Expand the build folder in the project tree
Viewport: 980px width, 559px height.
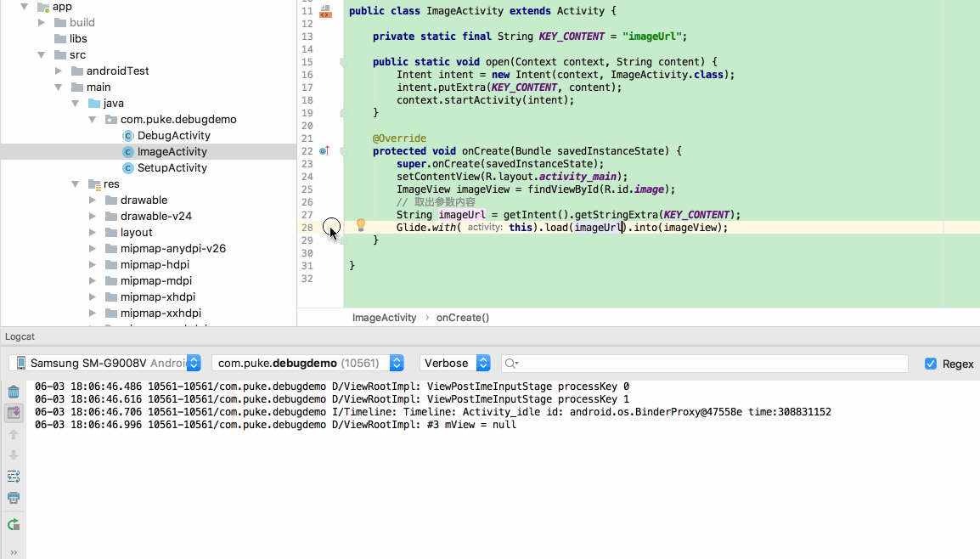(40, 22)
